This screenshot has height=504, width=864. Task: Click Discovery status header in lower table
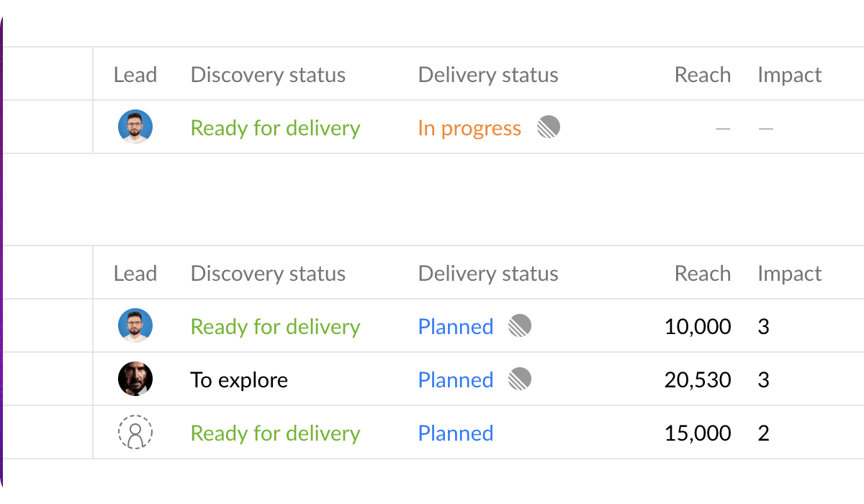pos(268,274)
